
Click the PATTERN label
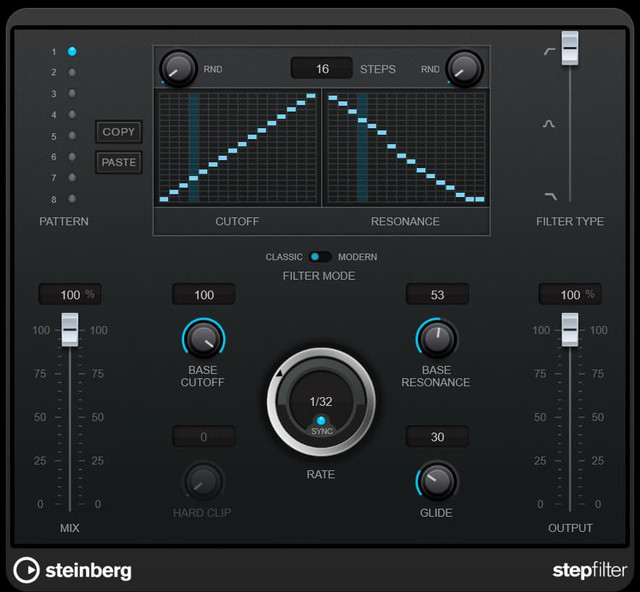(x=64, y=221)
